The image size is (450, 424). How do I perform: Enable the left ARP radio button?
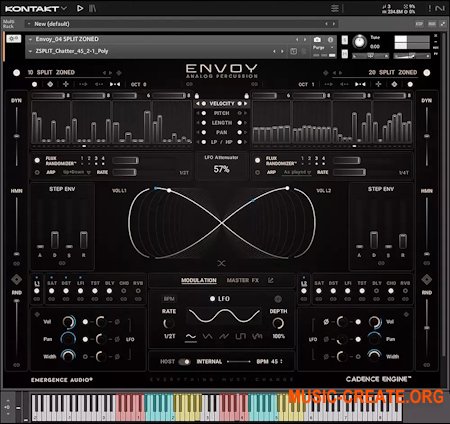click(37, 172)
